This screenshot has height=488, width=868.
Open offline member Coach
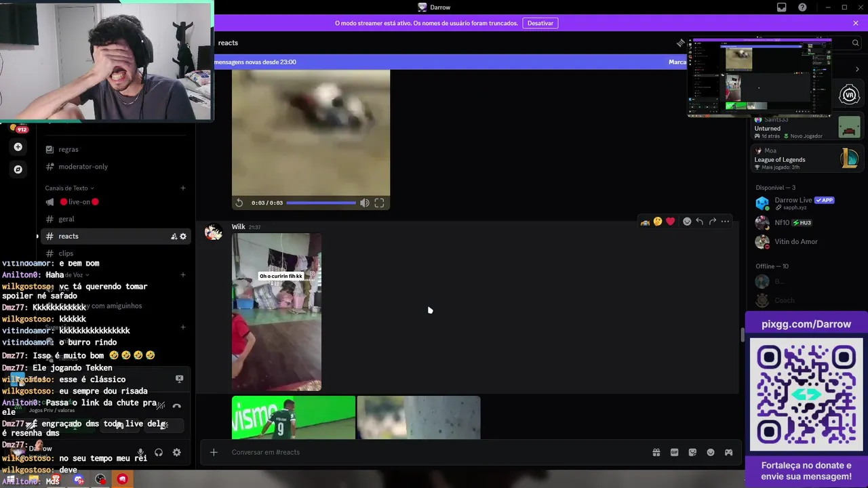point(806,300)
